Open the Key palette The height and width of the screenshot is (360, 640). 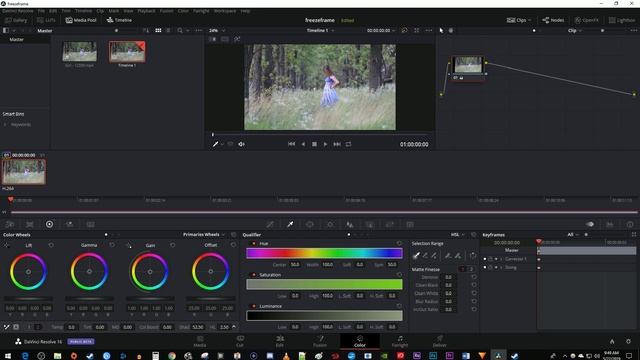click(370, 224)
